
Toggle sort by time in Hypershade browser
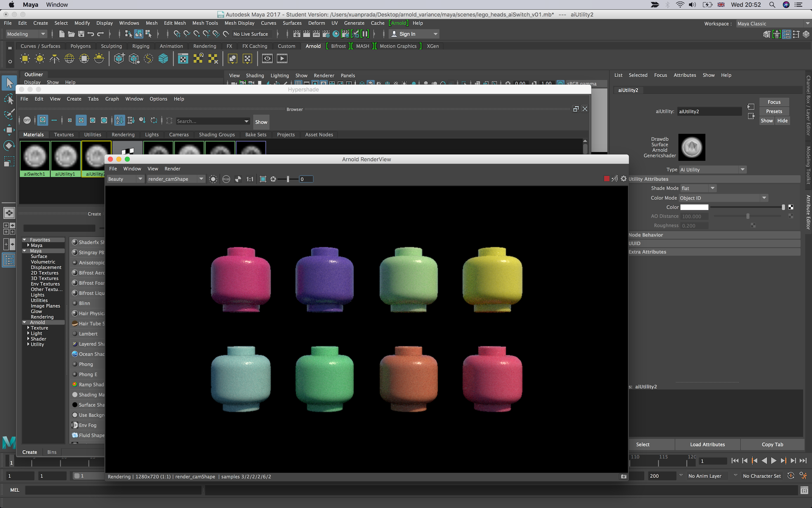(143, 121)
